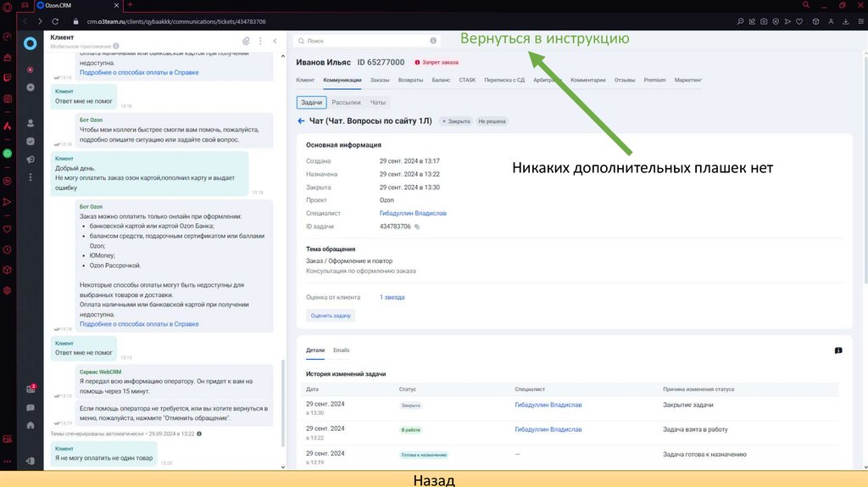Open the Возвраты tab

410,81
